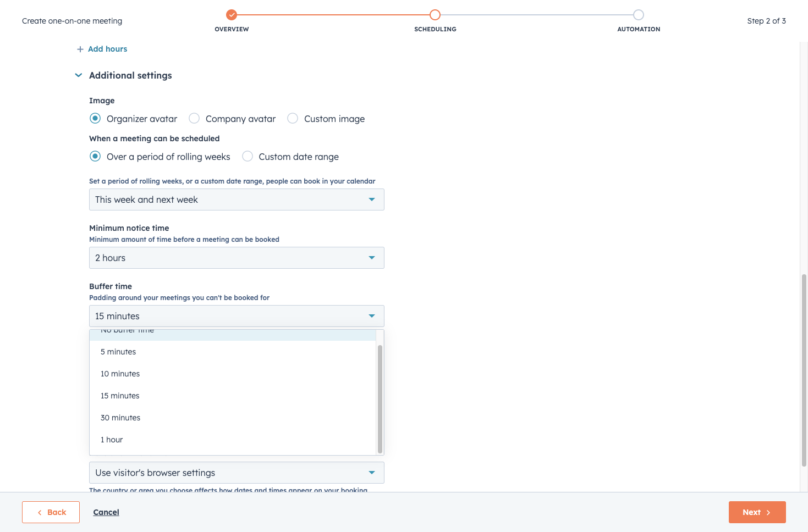Proceed with the Next button
Image resolution: width=808 pixels, height=532 pixels.
[x=757, y=512]
